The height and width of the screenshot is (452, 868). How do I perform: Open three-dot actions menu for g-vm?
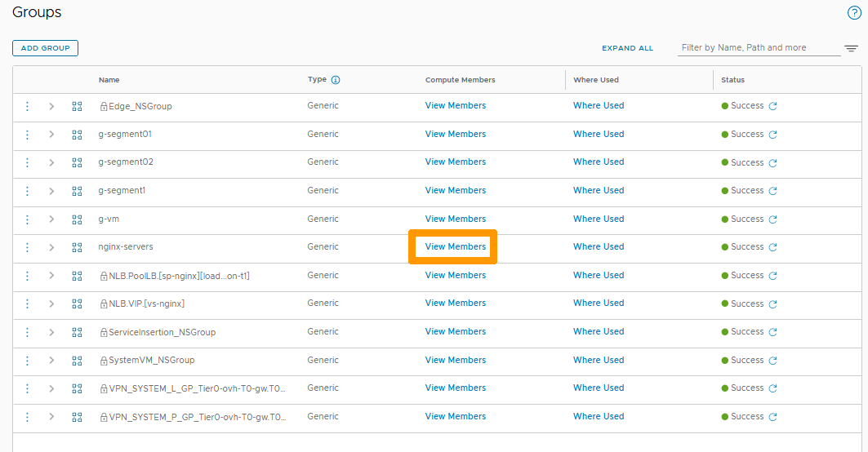point(27,219)
